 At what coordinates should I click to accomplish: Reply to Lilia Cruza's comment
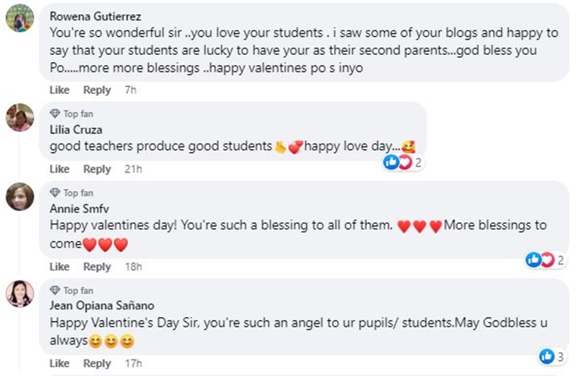coord(97,169)
